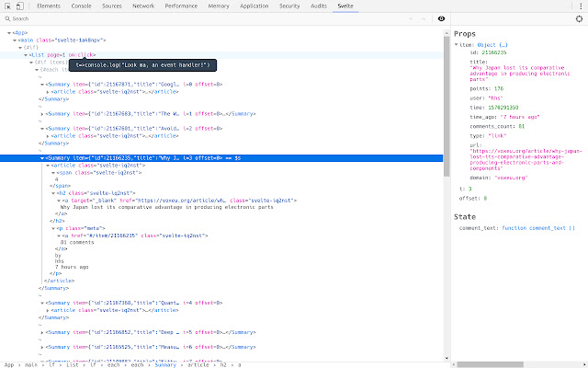Switch to the Elements tab
The height and width of the screenshot is (368, 588).
point(49,6)
